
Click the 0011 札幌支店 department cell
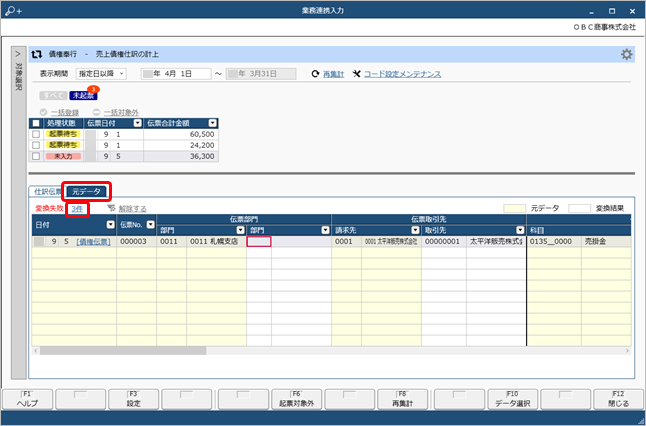(x=216, y=242)
